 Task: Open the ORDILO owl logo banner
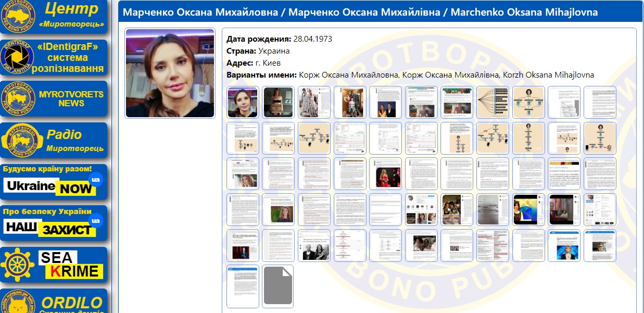(x=54, y=301)
